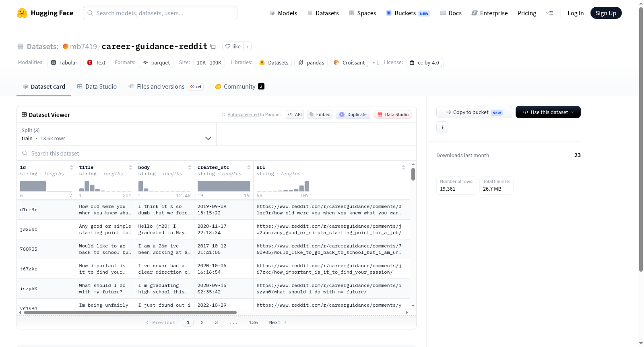This screenshot has width=644, height=347.
Task: Click the Log In link
Action: click(x=576, y=13)
